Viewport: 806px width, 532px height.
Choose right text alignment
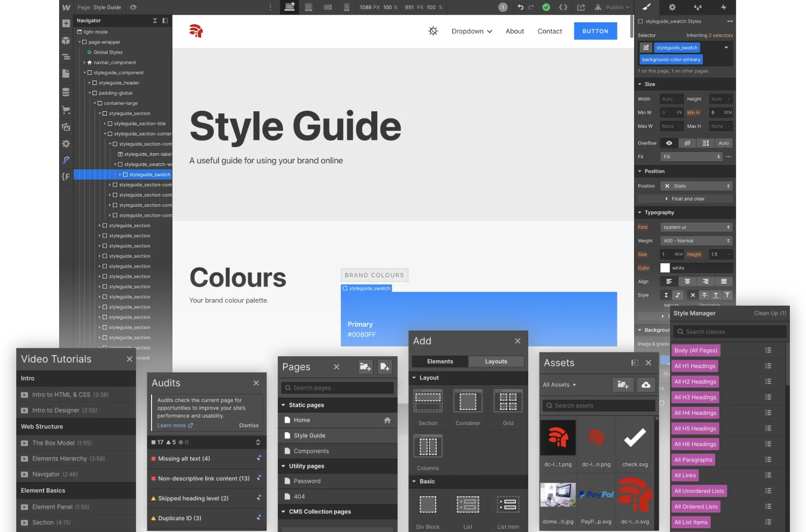coord(706,282)
